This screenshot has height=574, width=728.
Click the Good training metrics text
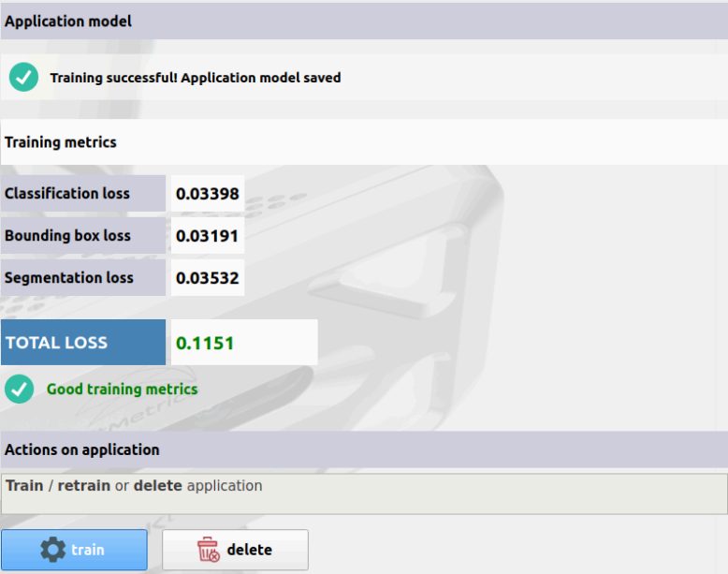pos(122,389)
